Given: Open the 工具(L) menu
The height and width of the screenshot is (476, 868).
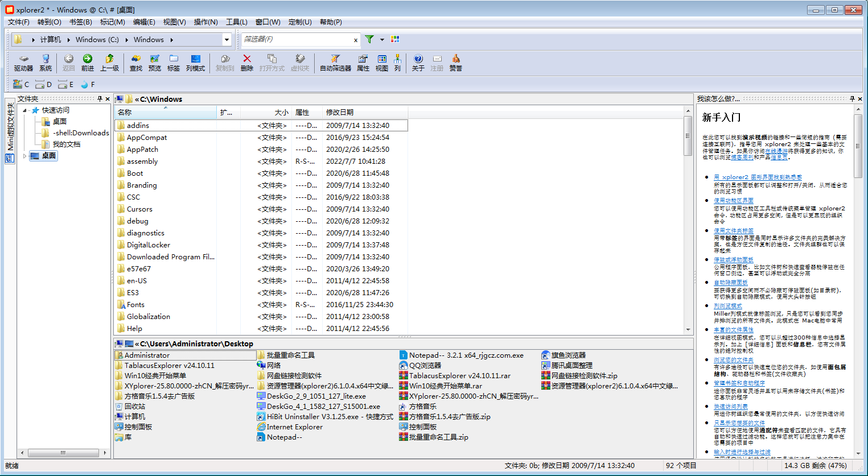Looking at the screenshot, I should [236, 22].
